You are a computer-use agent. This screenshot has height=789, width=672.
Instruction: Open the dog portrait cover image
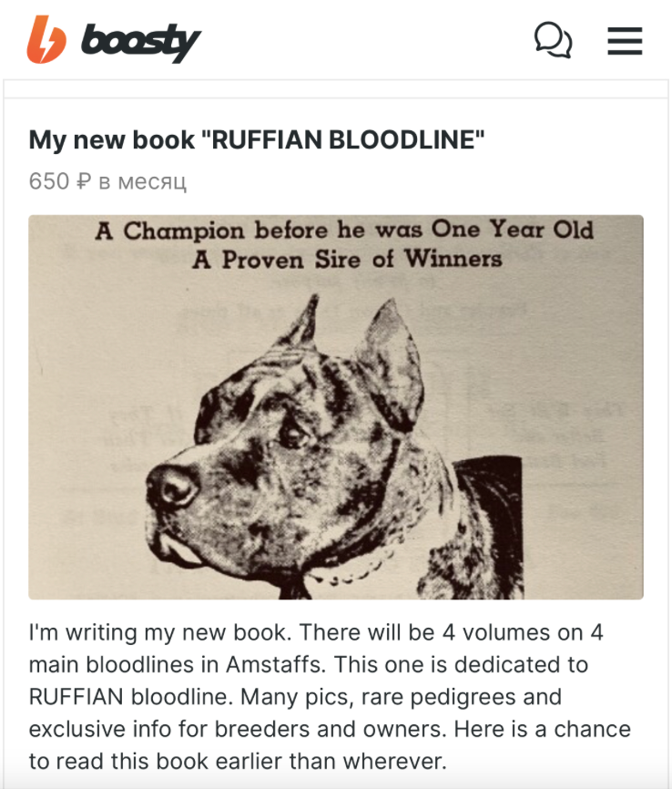tap(336, 407)
